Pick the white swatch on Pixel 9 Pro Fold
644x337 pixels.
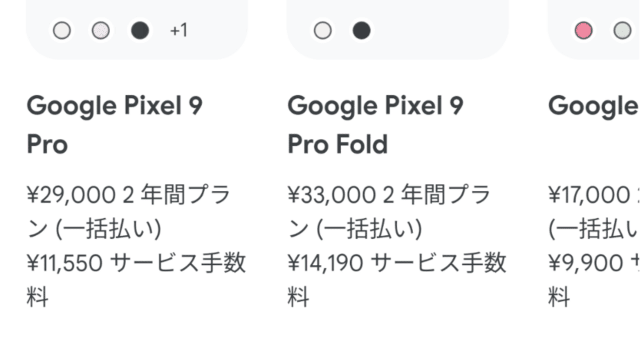[322, 30]
